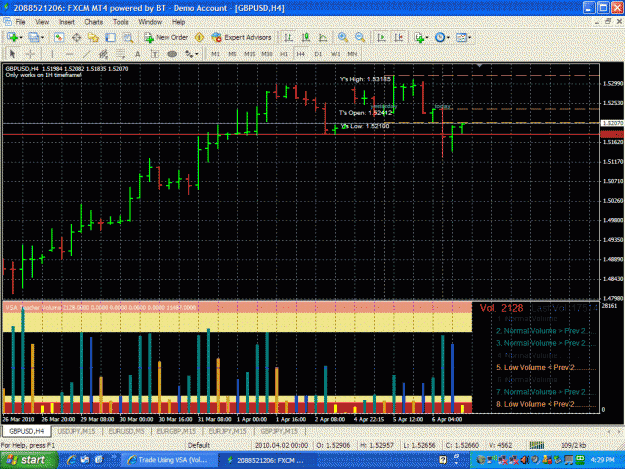Switch to the EURGBP,M15 chart tab
625x469 pixels.
[x=176, y=432]
